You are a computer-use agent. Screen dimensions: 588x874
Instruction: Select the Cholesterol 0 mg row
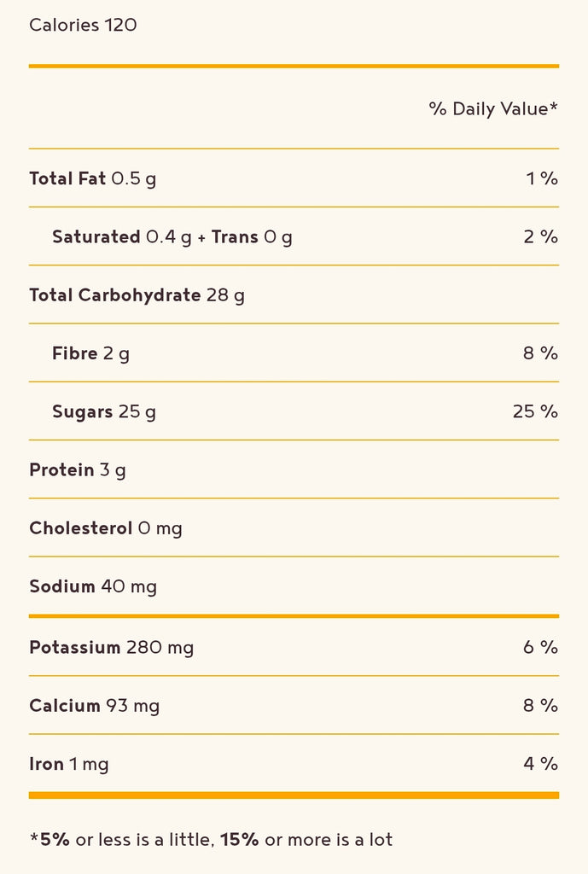tap(105, 528)
